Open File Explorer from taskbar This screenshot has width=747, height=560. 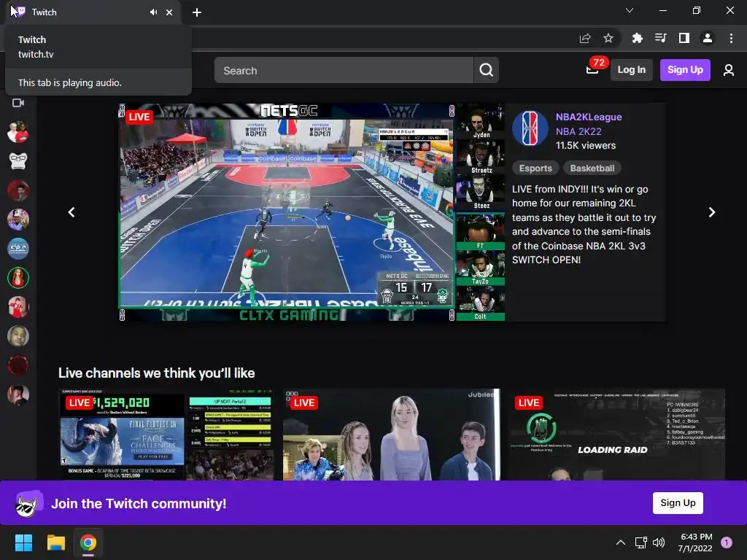(x=55, y=542)
